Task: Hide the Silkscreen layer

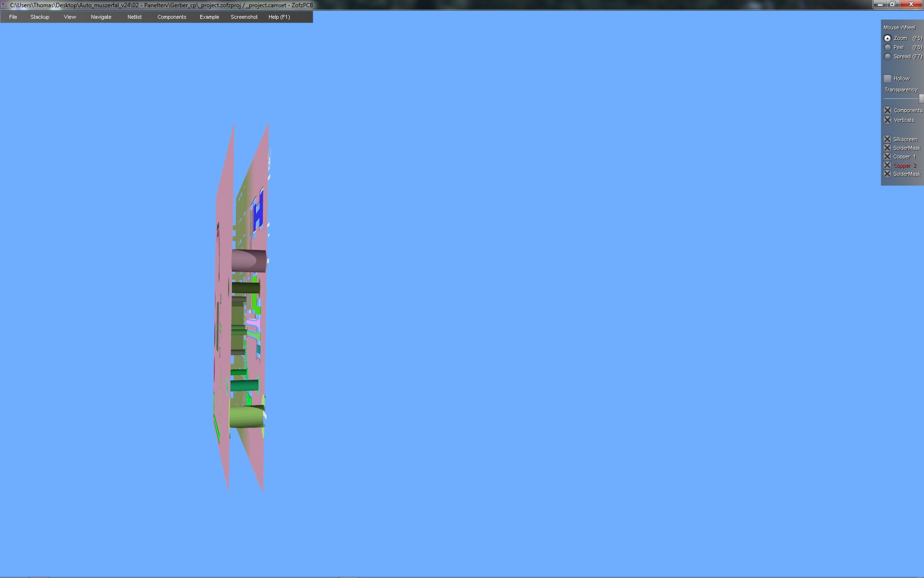Action: tap(887, 139)
